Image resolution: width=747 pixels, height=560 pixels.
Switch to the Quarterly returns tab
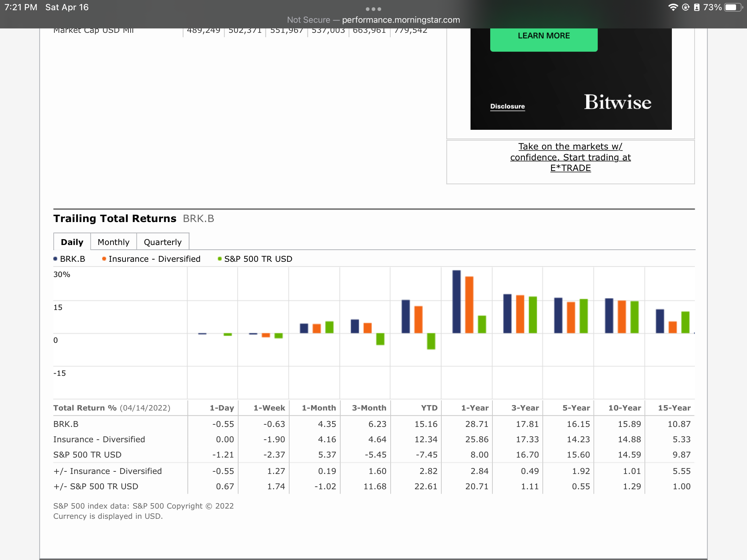tap(163, 242)
